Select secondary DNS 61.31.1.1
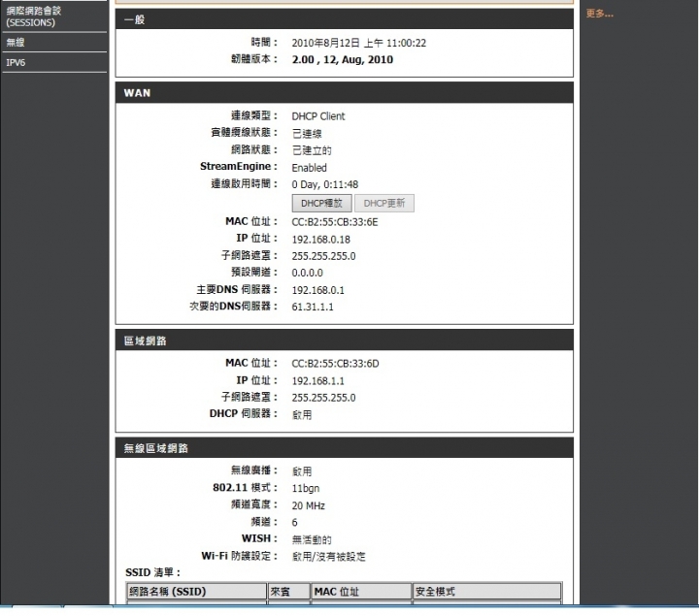699x616 pixels. tap(313, 307)
